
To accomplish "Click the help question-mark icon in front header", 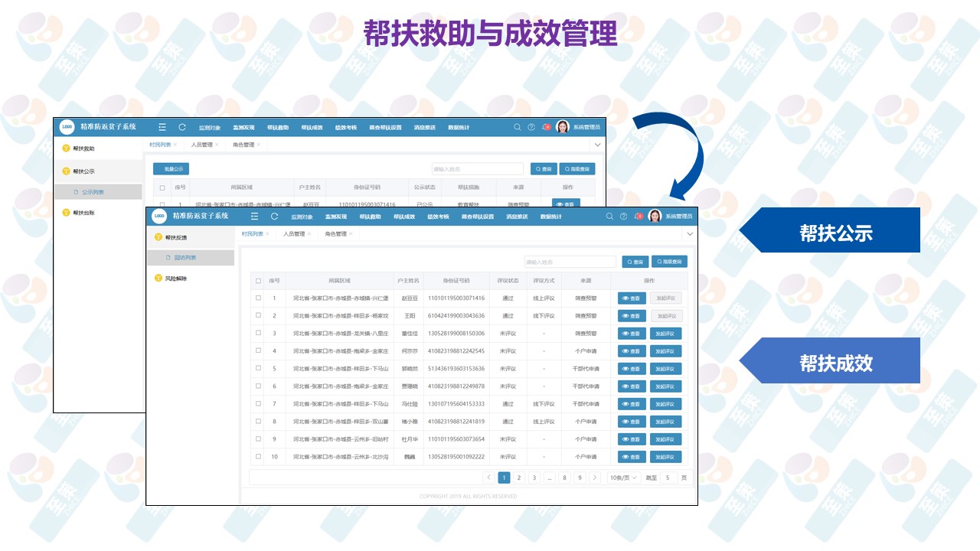I will [x=623, y=217].
